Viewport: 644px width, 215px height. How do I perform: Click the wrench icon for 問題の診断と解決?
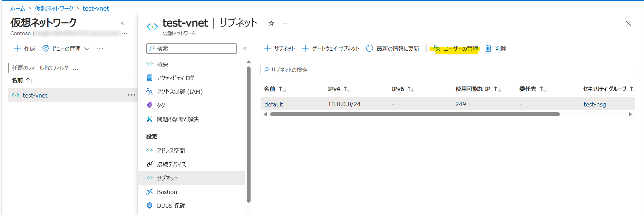point(149,119)
